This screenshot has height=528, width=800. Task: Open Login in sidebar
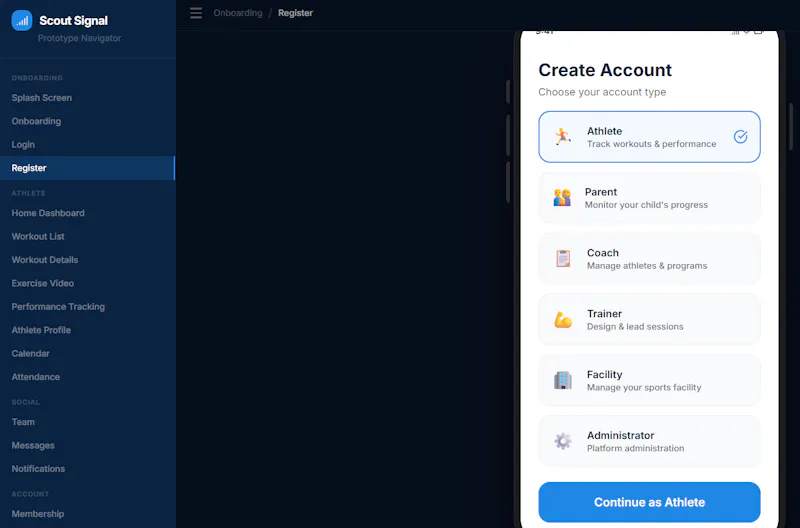click(x=88, y=145)
